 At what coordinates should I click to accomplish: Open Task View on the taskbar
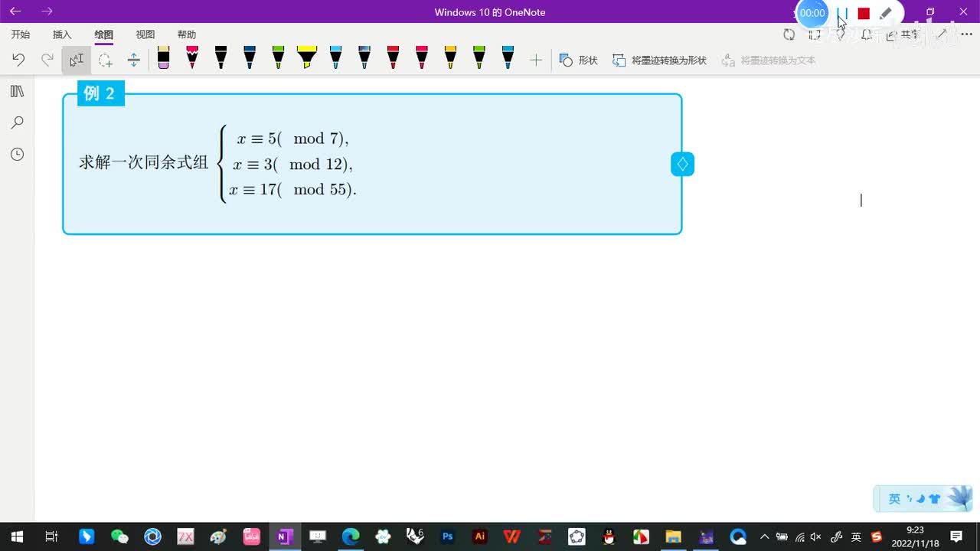point(51,536)
